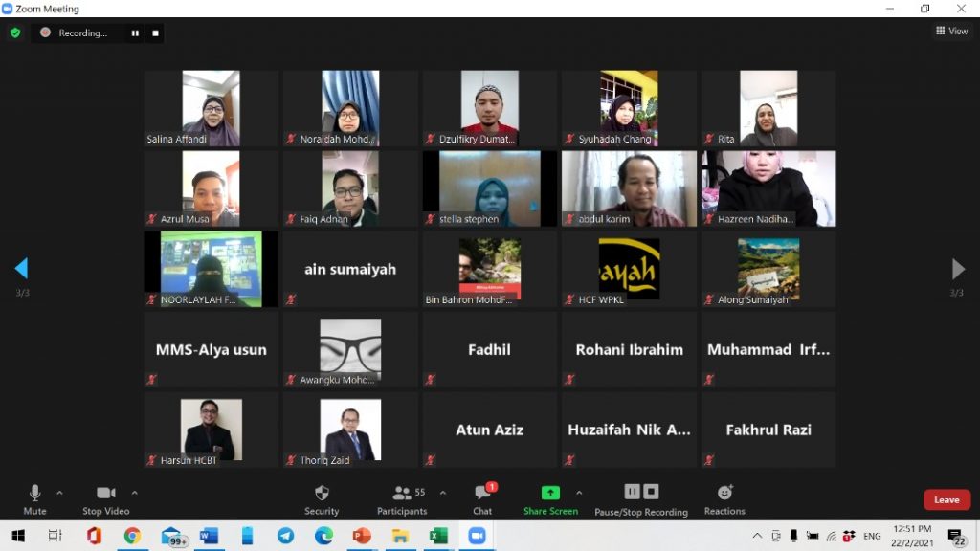Go to previous gallery page arrow
980x551 pixels.
click(x=21, y=269)
